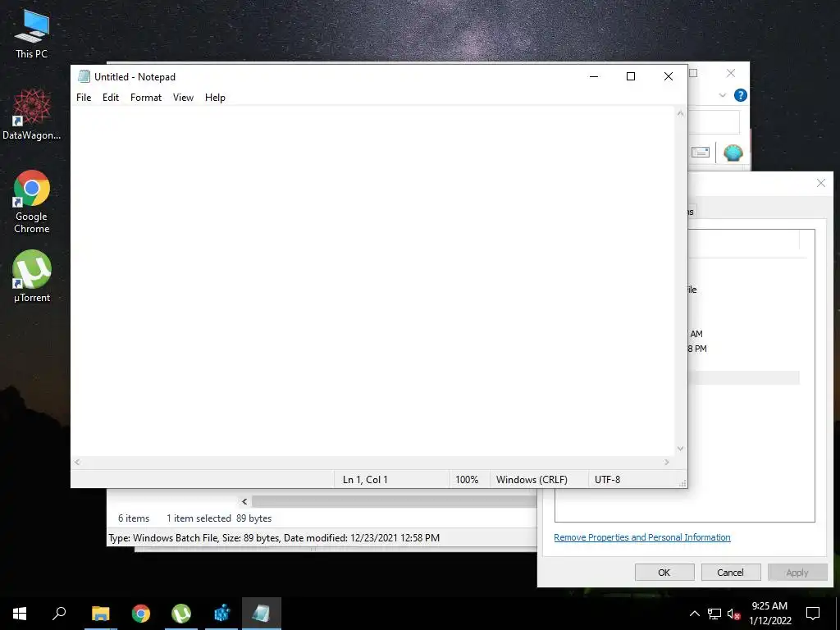Select the µTorrent desktop shortcut
Screen dimensions: 840x630
[x=32, y=276]
